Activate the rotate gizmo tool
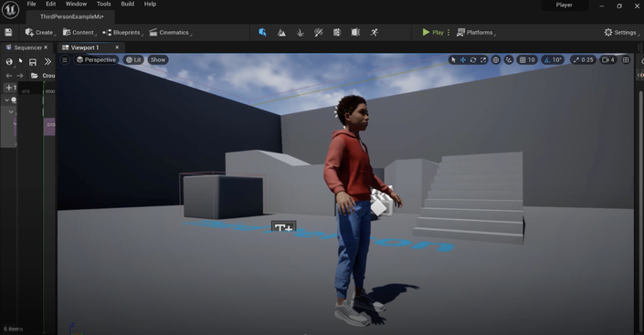This screenshot has height=335, width=644. [473, 60]
